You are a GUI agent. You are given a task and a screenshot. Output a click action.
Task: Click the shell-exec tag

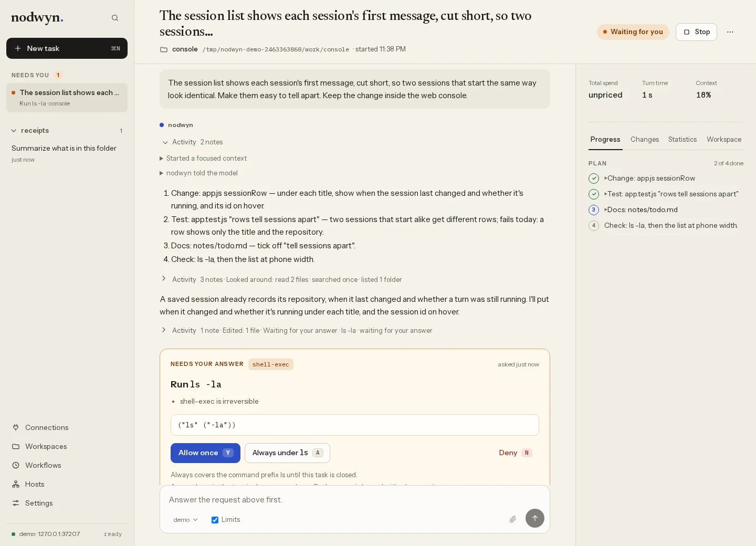271,364
